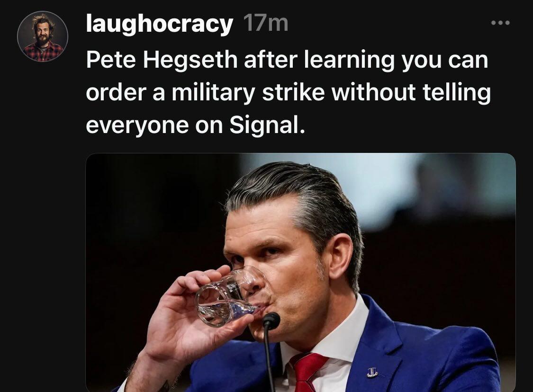This screenshot has height=392, width=533.
Task: Click the 17m post timestamp
Action: coord(266,24)
